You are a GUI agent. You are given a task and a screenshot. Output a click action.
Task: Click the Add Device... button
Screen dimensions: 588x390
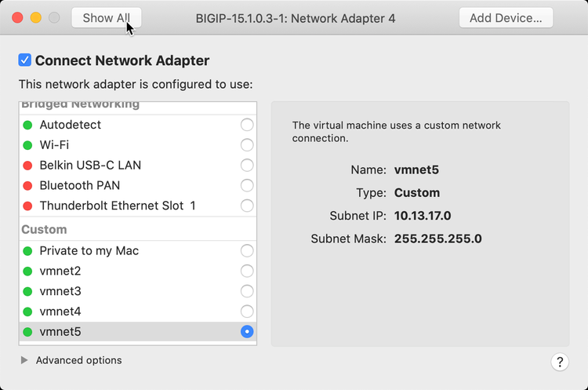tap(506, 17)
